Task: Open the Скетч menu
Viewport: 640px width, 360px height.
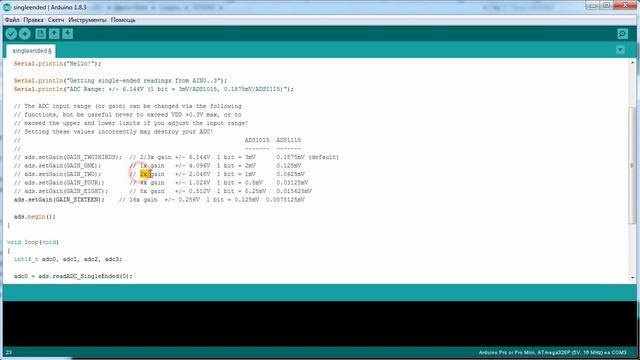Action: pyautogui.click(x=56, y=20)
